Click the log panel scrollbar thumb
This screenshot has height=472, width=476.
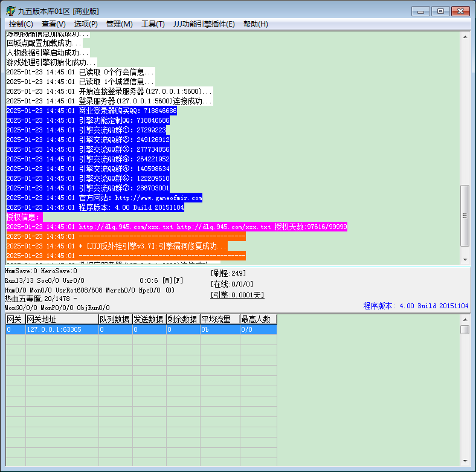465,216
